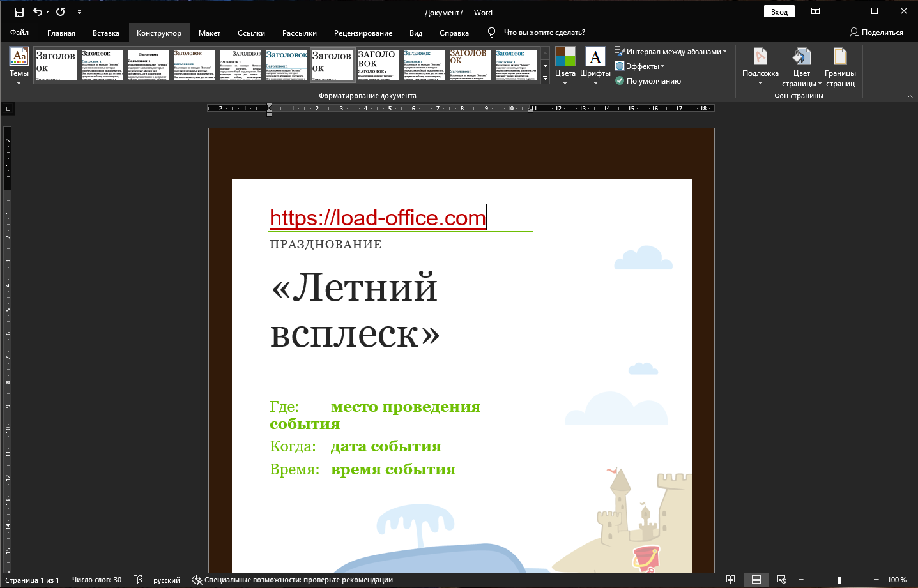Screen dimensions: 918x588
Task: Switch to Web Layout view icon
Action: click(x=782, y=580)
